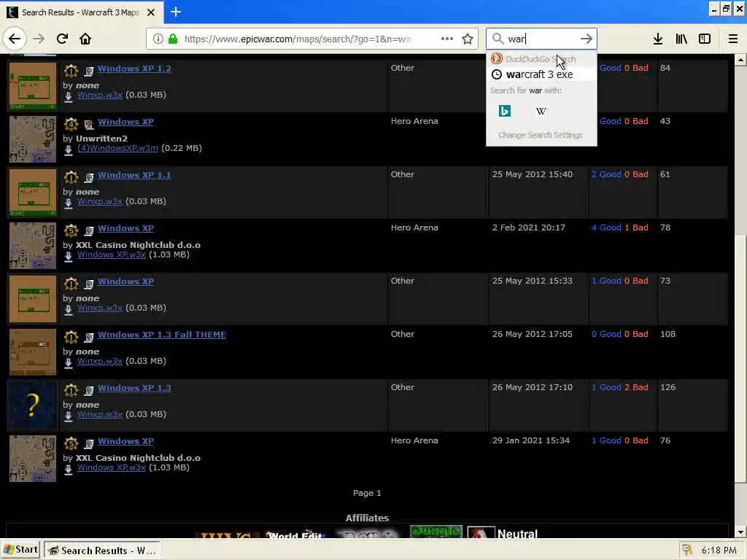Click thumbnail of Windows XP 1.2 map
The height and width of the screenshot is (560, 747).
[33, 86]
